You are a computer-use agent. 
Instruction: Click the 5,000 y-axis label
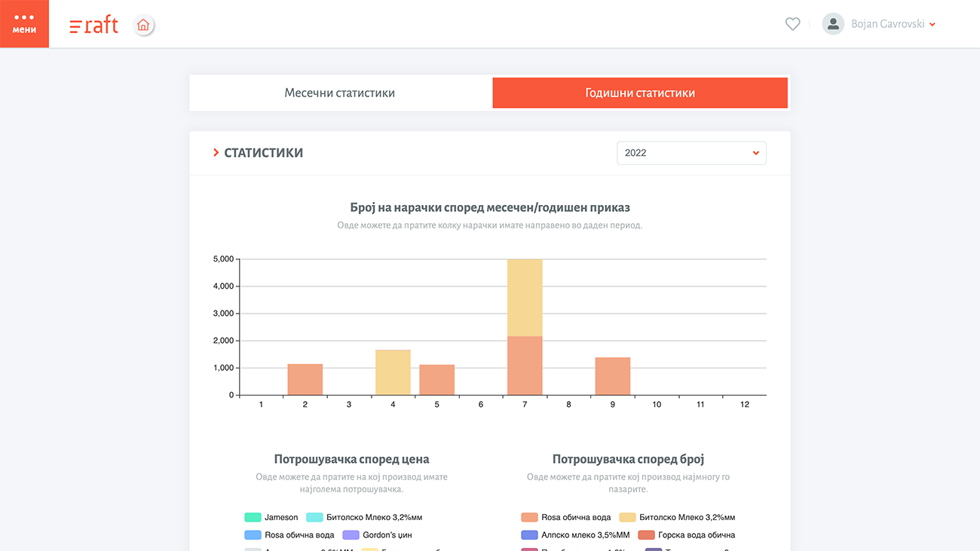(x=223, y=259)
